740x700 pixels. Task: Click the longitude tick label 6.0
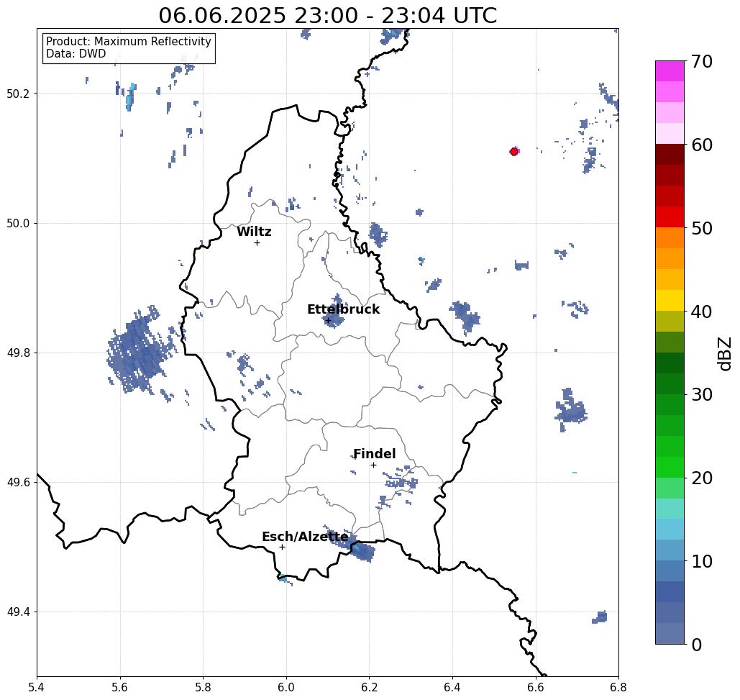click(x=286, y=687)
